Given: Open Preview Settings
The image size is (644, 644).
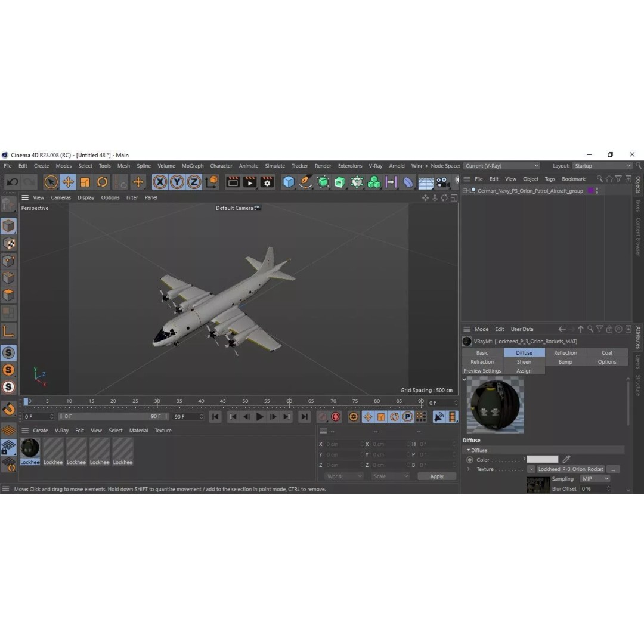Looking at the screenshot, I should click(x=482, y=371).
